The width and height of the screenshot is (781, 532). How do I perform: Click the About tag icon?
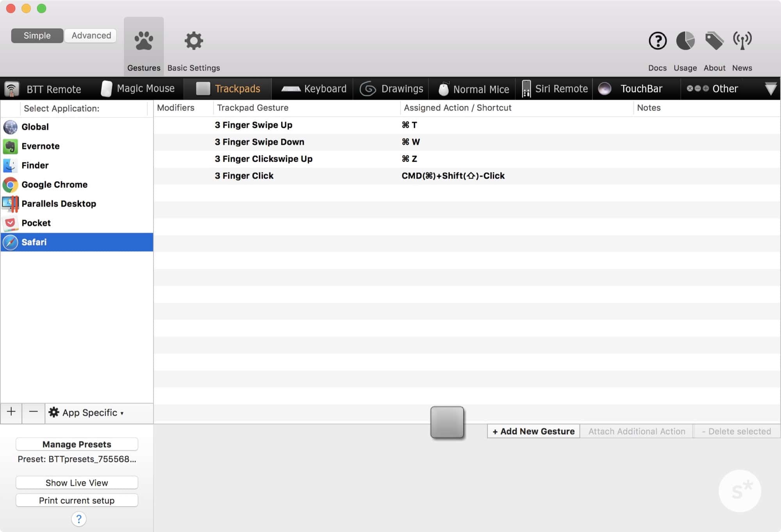click(714, 41)
